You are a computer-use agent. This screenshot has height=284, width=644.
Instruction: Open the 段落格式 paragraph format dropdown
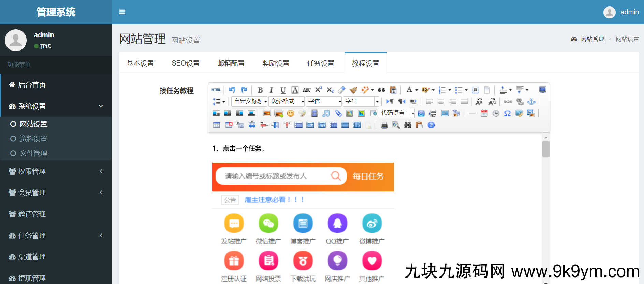coord(287,101)
